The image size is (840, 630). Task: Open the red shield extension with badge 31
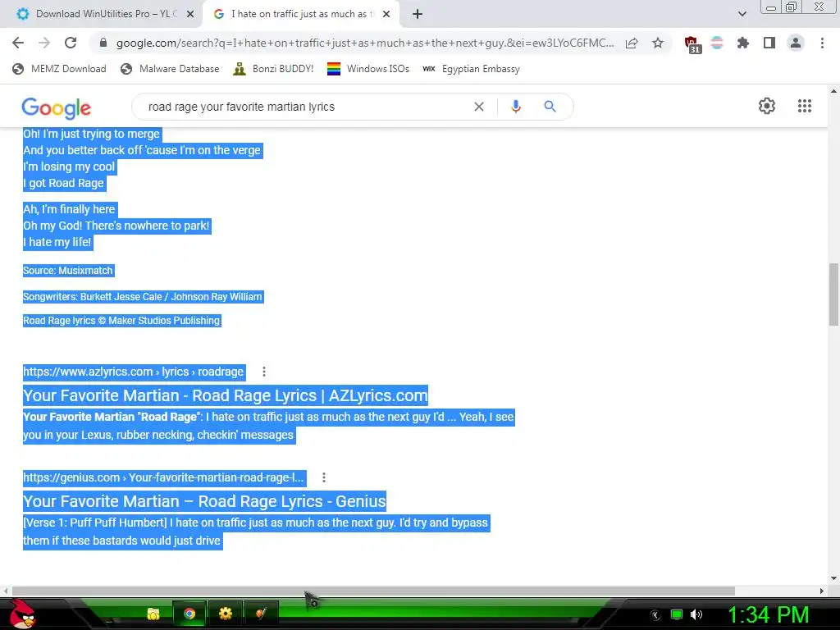coord(692,44)
